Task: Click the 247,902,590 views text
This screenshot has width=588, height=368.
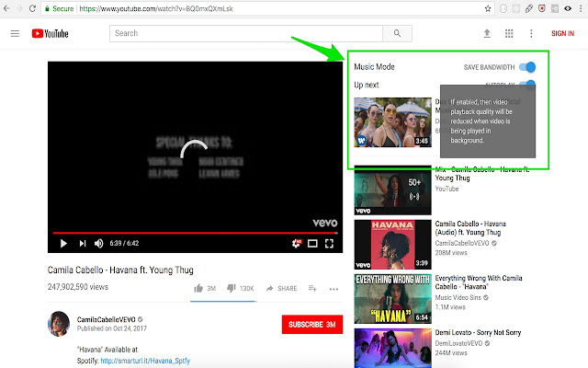Action: tap(78, 287)
